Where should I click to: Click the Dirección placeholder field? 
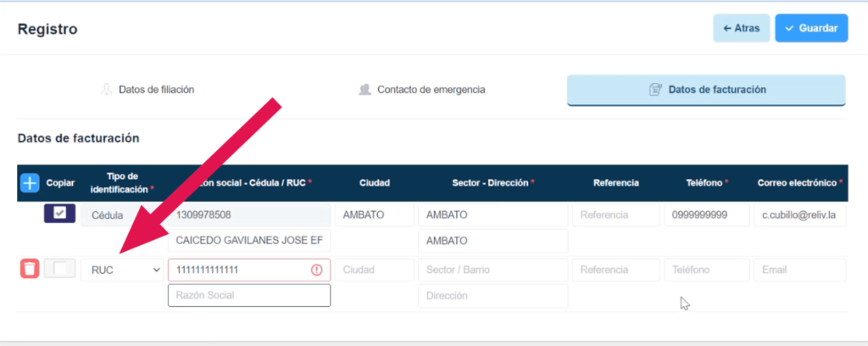tap(492, 297)
